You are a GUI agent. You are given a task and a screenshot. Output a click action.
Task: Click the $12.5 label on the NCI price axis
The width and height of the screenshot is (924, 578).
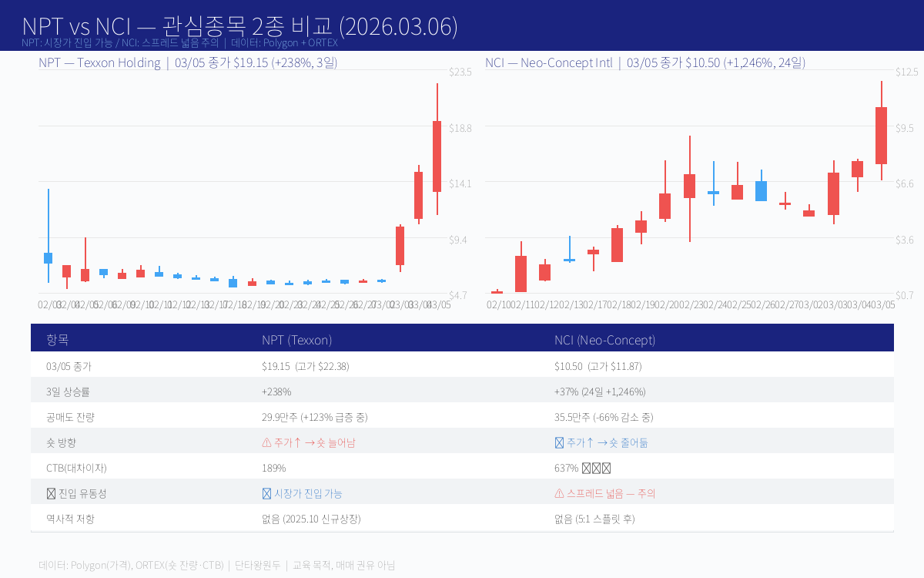click(906, 71)
